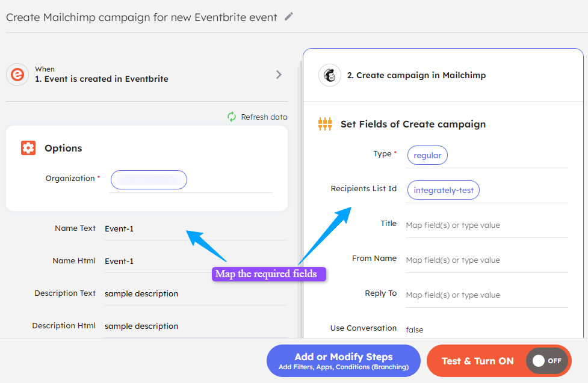Screen dimensions: 588x383
Task: Click the pencil icon to edit title
Action: coord(289,17)
